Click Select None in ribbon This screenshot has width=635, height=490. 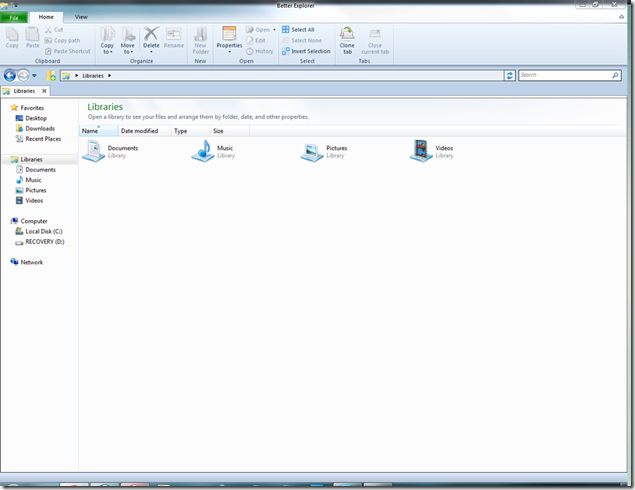[302, 40]
